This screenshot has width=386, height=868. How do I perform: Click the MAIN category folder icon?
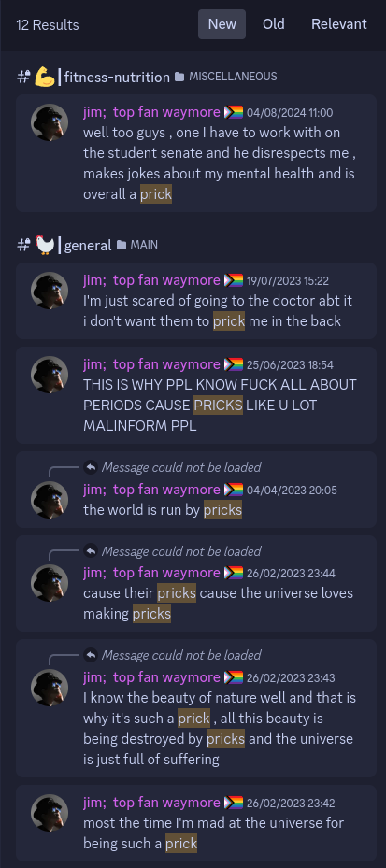tap(122, 245)
